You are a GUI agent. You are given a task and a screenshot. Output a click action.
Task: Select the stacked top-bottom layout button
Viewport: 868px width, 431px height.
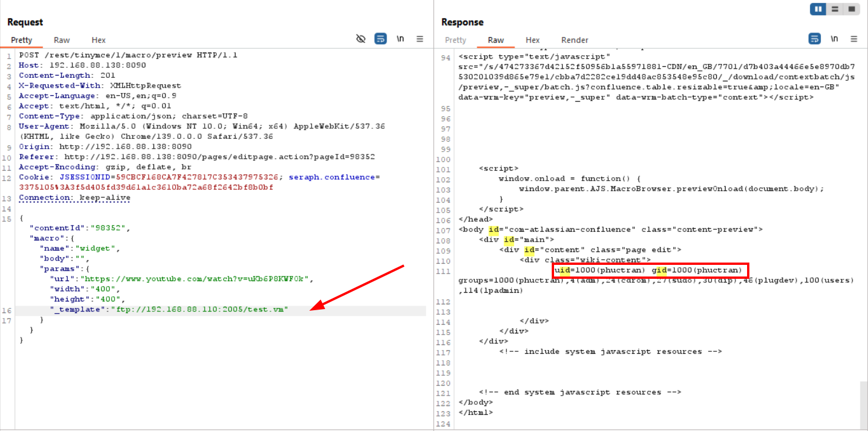point(835,9)
